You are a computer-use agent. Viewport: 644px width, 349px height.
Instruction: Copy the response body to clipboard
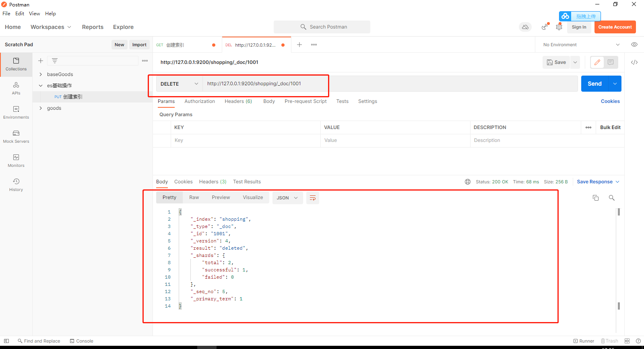coord(596,198)
